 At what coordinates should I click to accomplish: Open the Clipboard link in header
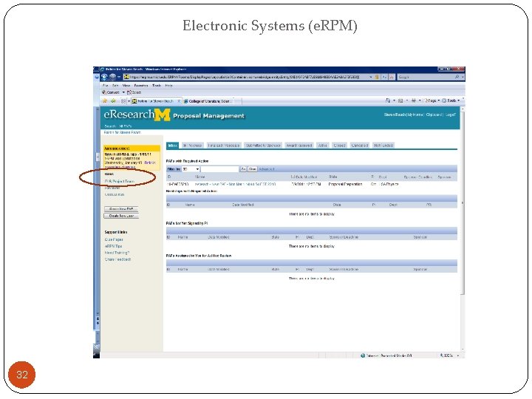pyautogui.click(x=434, y=115)
